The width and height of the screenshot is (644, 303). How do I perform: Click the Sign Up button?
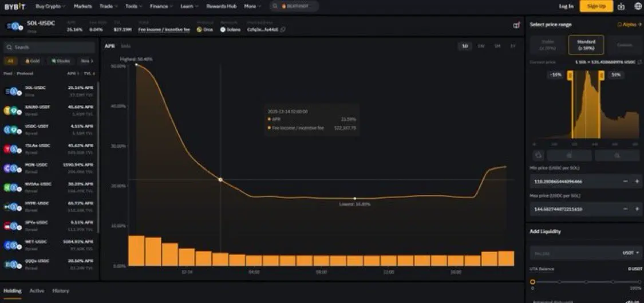point(596,6)
